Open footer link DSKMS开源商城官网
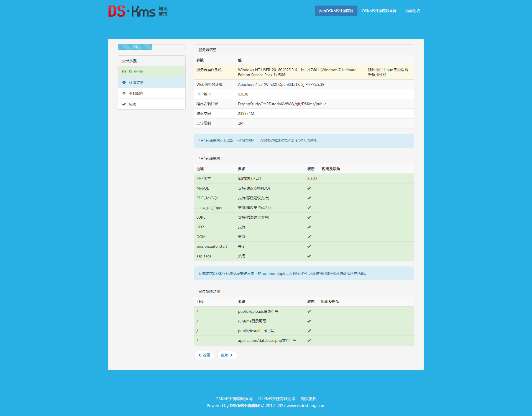The height and width of the screenshot is (416, 532). (x=234, y=399)
